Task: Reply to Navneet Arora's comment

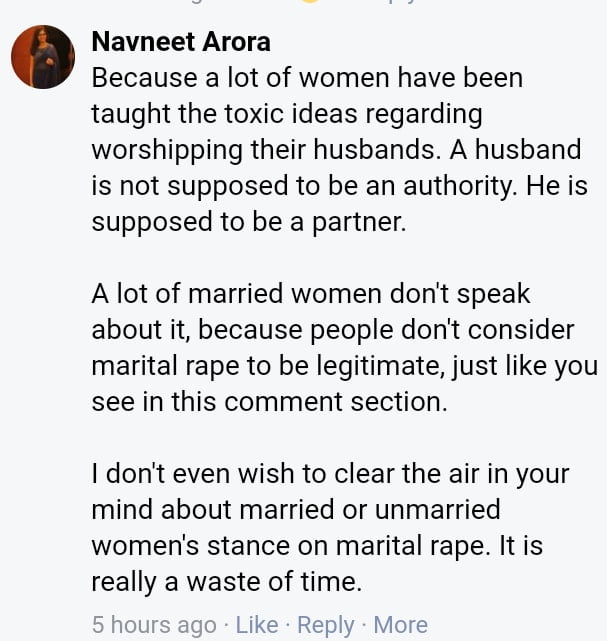Action: (x=326, y=625)
